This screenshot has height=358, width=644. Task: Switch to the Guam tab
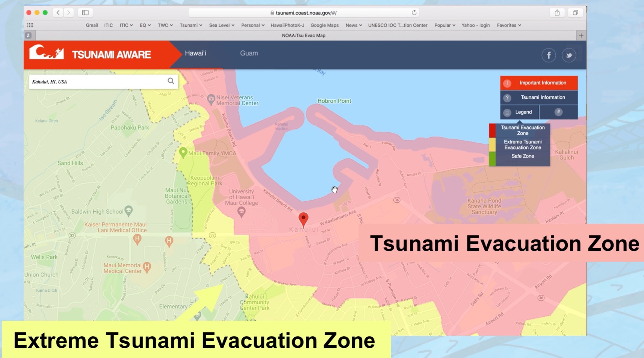(249, 53)
